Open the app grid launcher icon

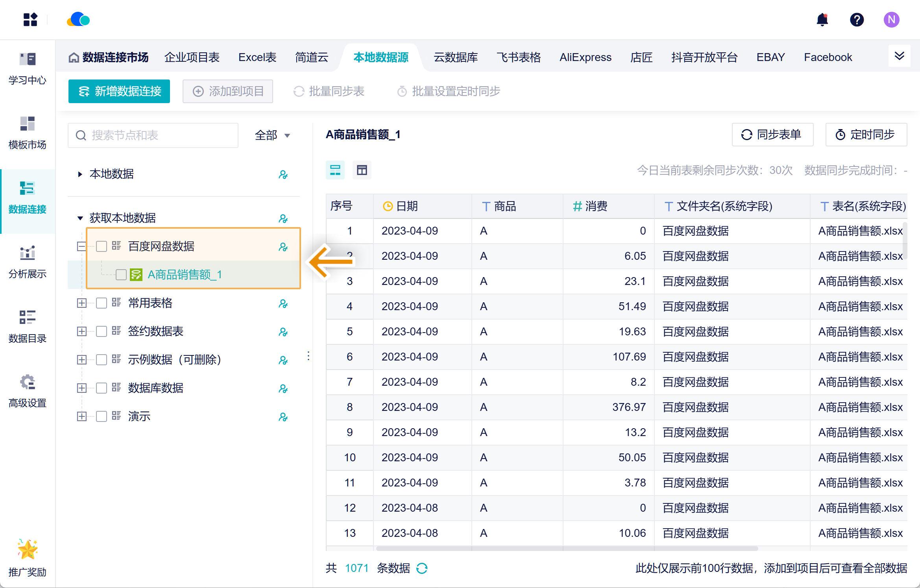[x=30, y=20]
